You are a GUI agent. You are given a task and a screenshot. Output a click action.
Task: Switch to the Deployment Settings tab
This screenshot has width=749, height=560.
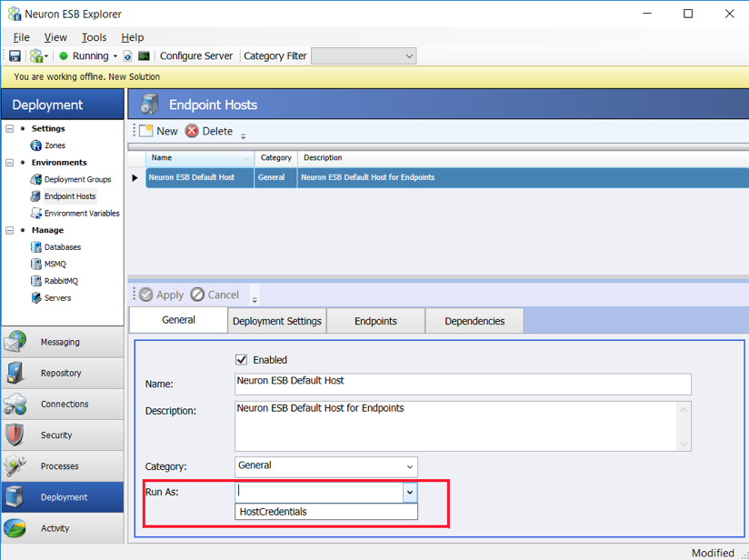click(277, 321)
